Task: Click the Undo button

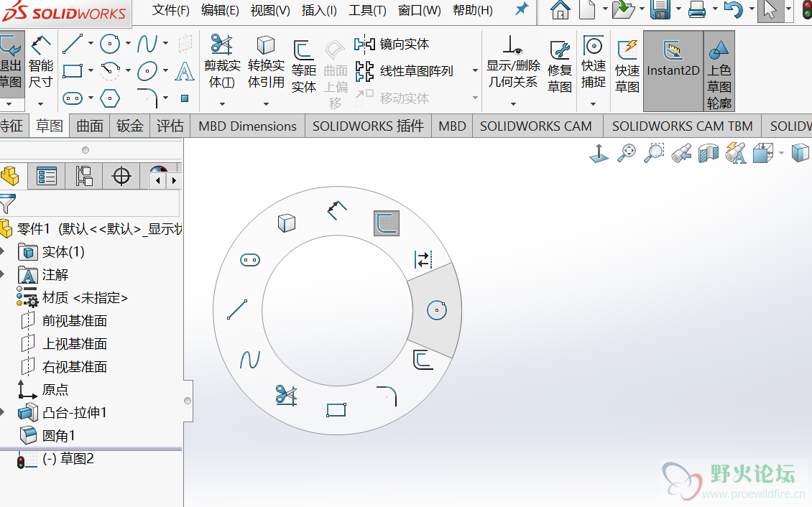Action: 732,9
